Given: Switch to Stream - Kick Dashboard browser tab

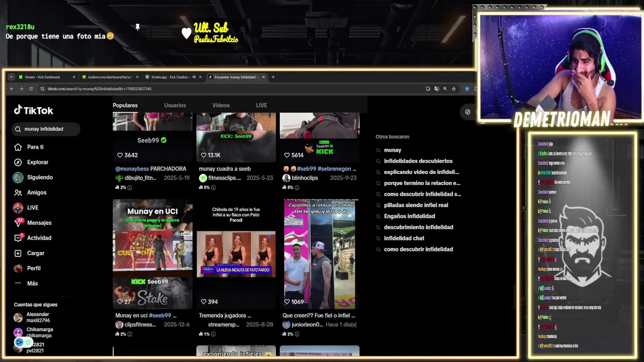Looking at the screenshot, I should click(43, 77).
